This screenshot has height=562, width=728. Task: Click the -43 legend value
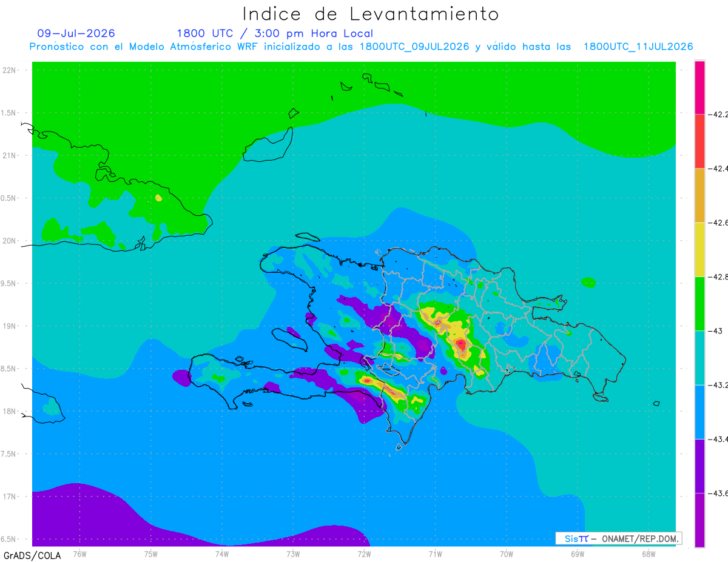tap(715, 330)
